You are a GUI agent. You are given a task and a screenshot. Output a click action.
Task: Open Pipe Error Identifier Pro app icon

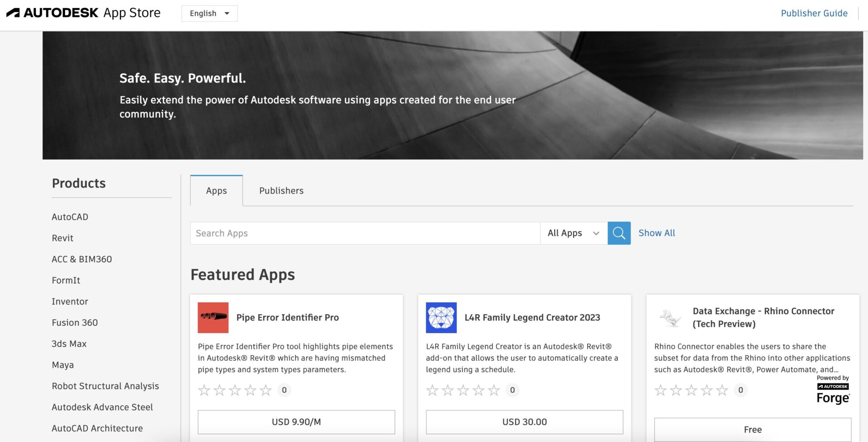click(213, 318)
